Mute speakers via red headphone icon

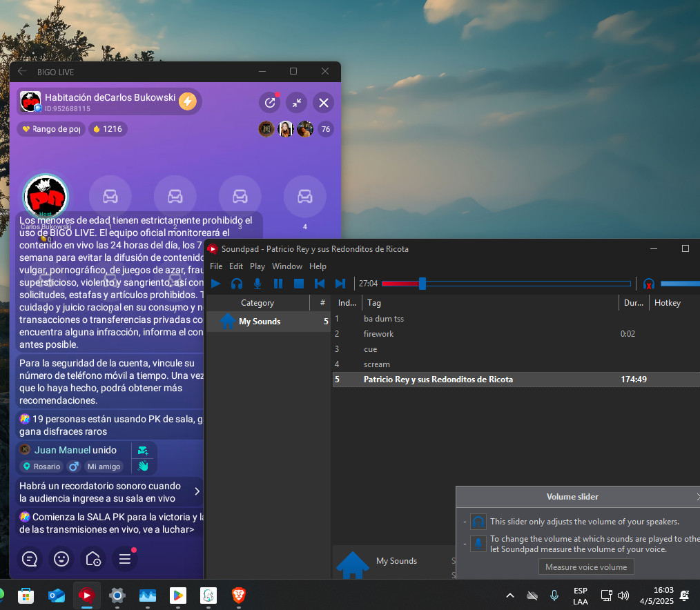coord(649,284)
